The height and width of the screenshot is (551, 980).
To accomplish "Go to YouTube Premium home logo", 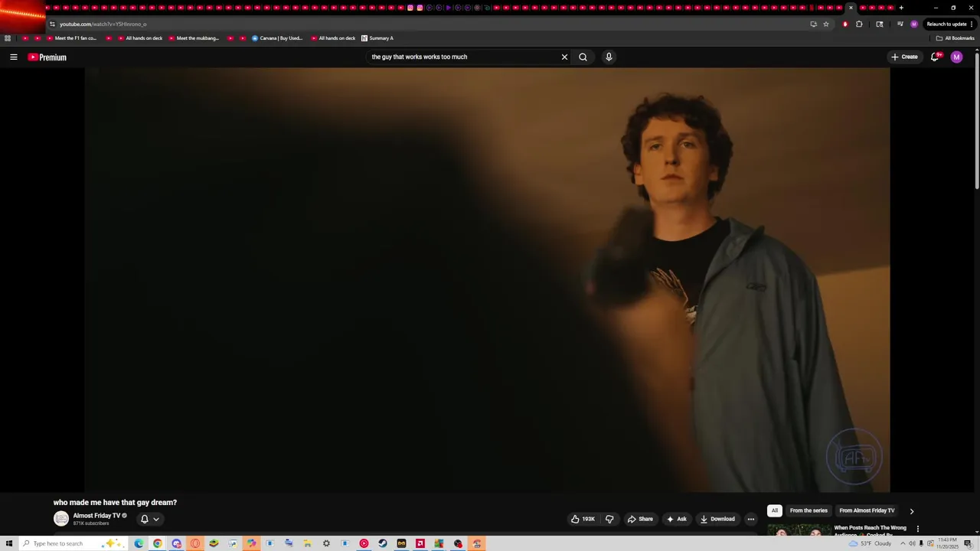I will tap(47, 57).
